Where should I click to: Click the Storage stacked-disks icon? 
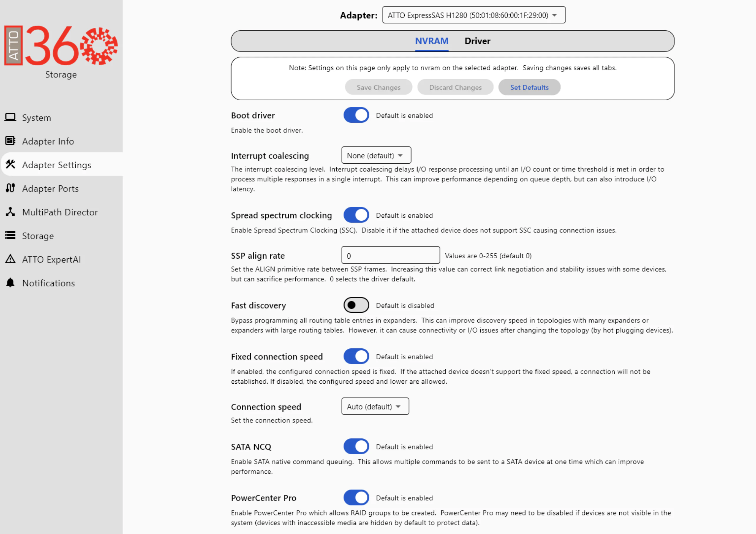10,235
